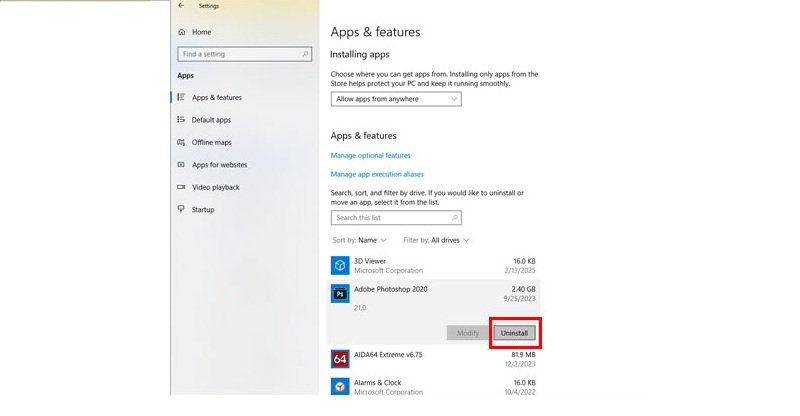This screenshot has height=416, width=800.
Task: Click the Installing apps heading
Action: click(x=360, y=54)
